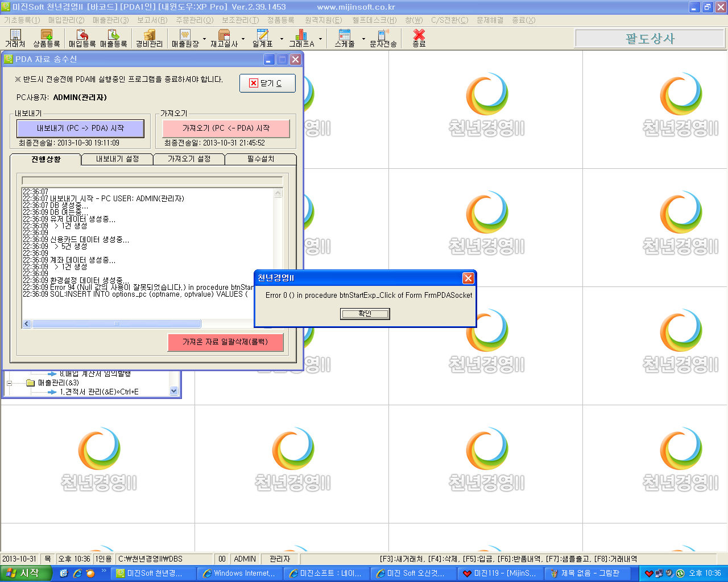Select 8.매입 계산서 임의발행 tree item
This screenshot has width=728, height=582.
[95, 374]
